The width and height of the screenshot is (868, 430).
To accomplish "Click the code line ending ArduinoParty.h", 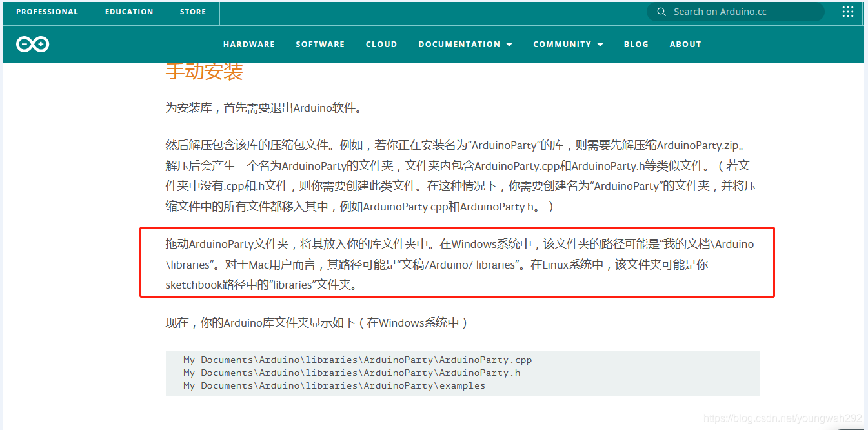I will point(352,373).
